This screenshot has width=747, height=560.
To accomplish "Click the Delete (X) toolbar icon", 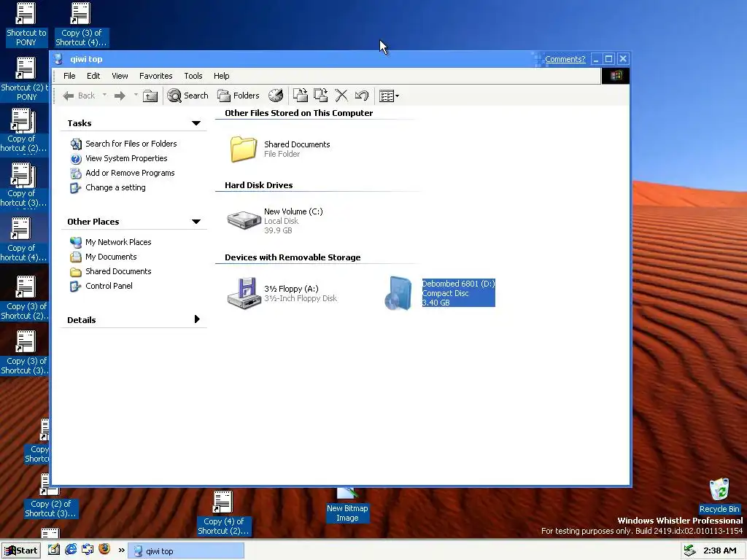I will [341, 96].
